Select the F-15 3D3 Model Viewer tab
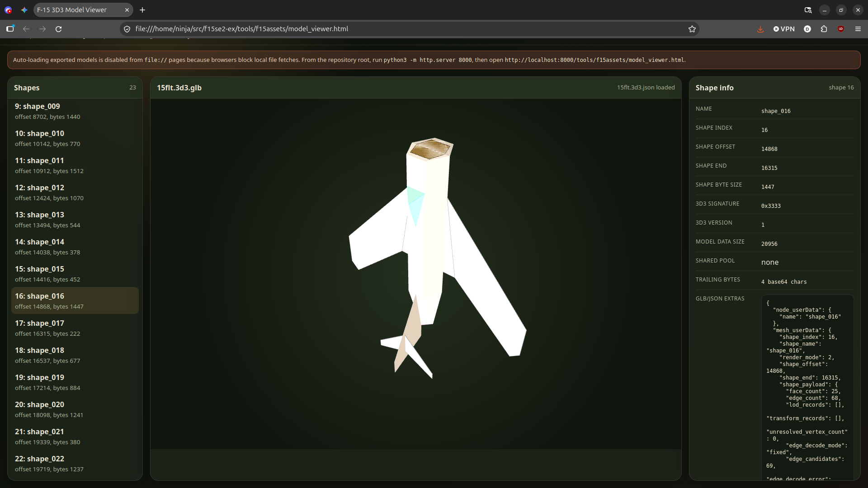Screen dimensions: 868x488 point(83,10)
